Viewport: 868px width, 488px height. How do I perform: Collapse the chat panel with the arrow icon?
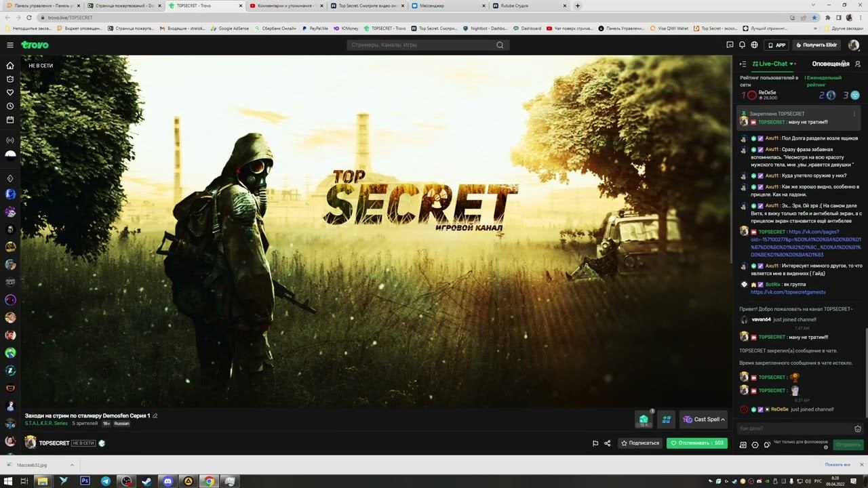[743, 64]
